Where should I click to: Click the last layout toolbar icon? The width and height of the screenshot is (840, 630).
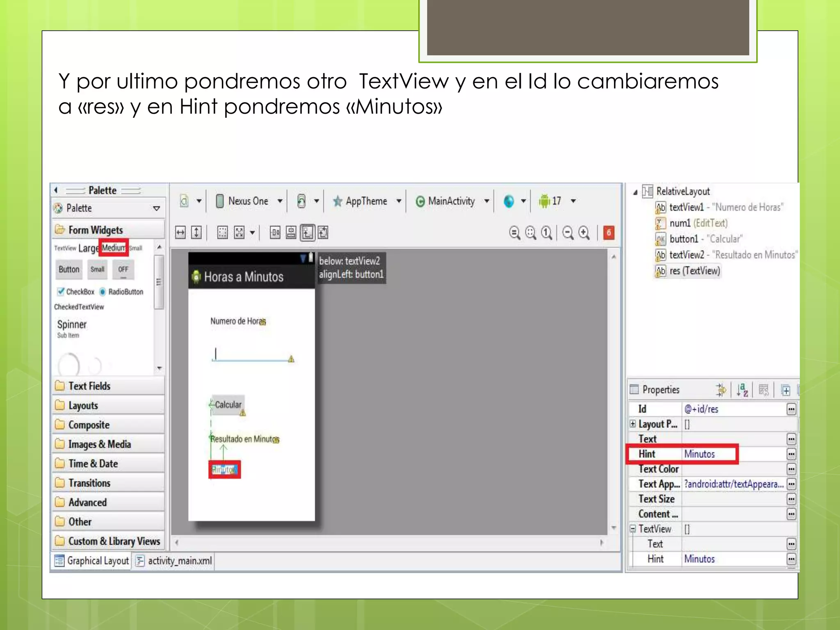[x=323, y=233]
